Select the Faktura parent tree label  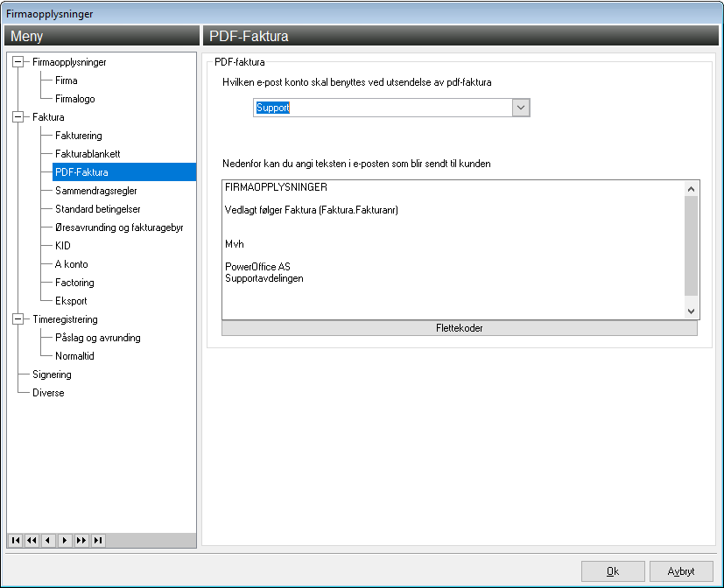[x=48, y=116]
